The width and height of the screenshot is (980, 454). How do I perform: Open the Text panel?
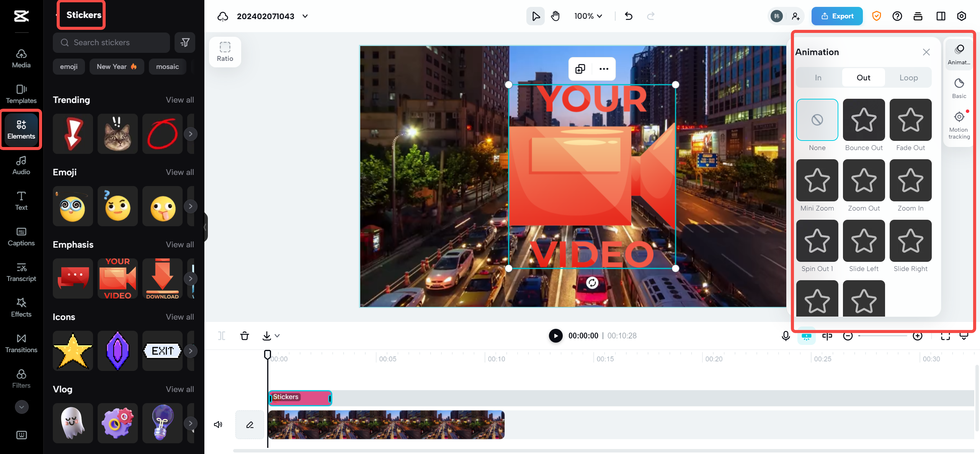click(x=21, y=201)
